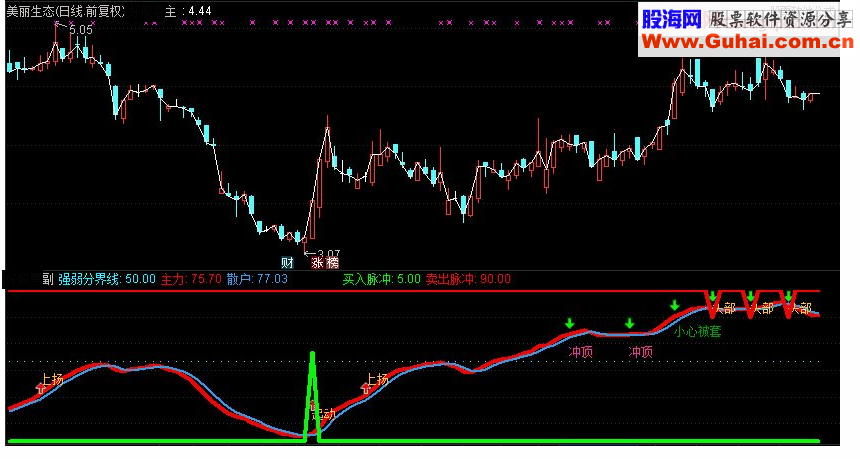Click the 启动 signal label at the spike
This screenshot has width=860, height=459.
pyautogui.click(x=324, y=414)
